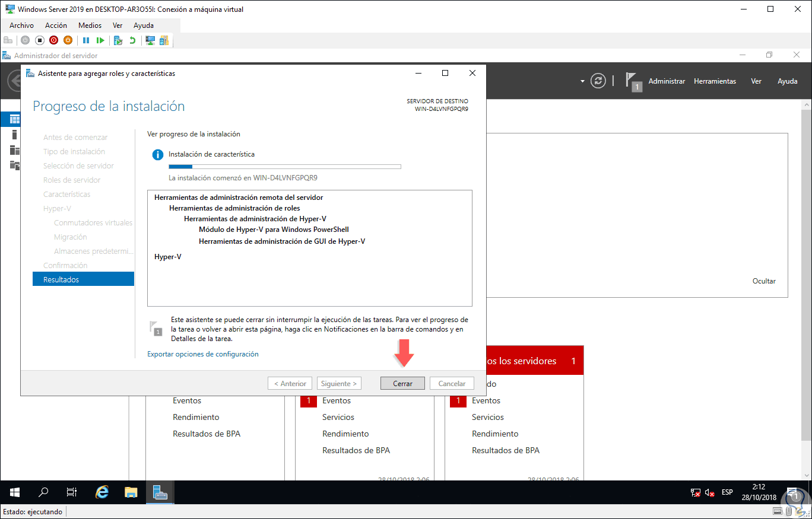This screenshot has height=519, width=812.
Task: Click the disabled Siguiente button
Action: (339, 383)
